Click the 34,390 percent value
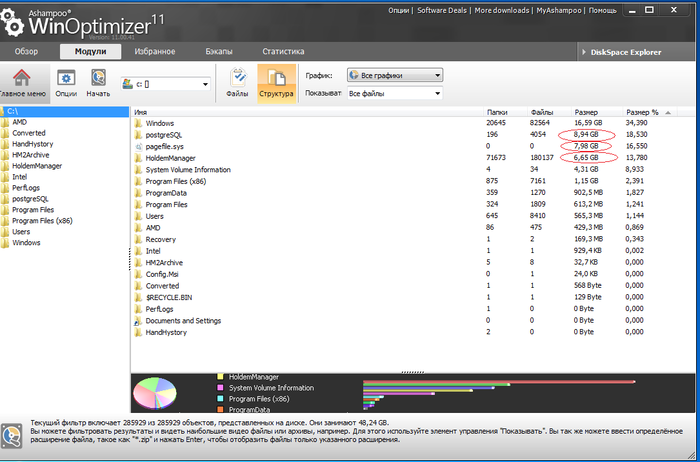 tap(636, 123)
